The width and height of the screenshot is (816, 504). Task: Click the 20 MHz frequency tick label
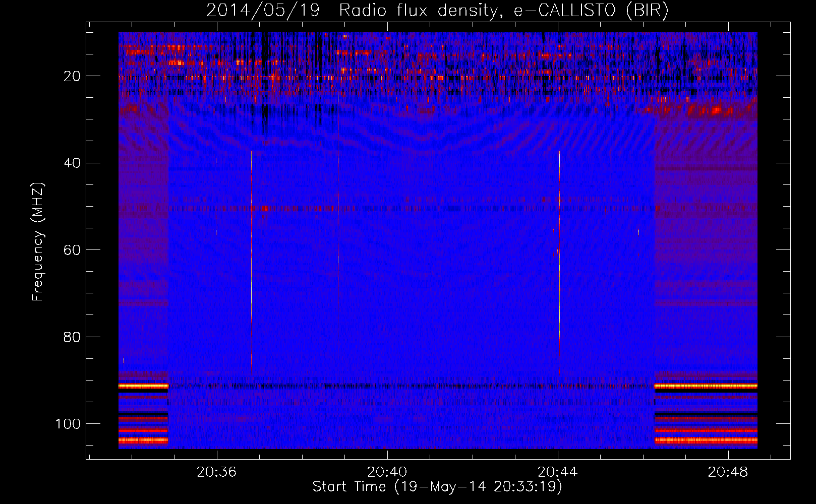pyautogui.click(x=73, y=76)
